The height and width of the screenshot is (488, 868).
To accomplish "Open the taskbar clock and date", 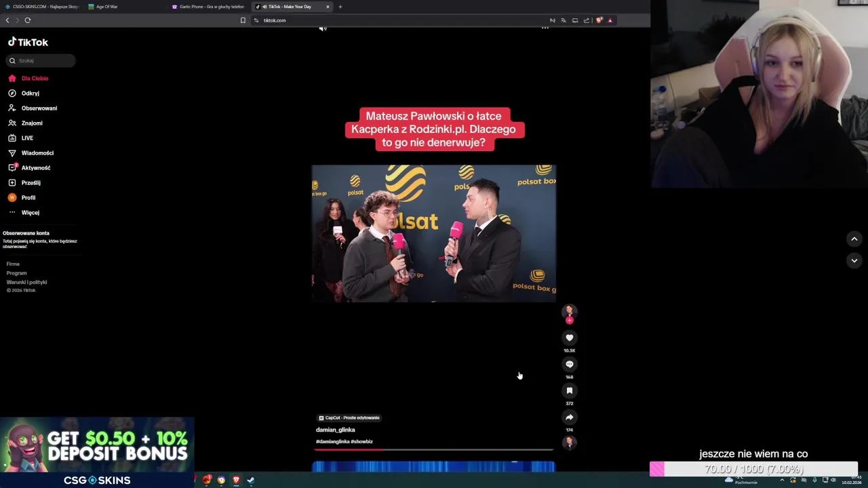I will point(852,480).
